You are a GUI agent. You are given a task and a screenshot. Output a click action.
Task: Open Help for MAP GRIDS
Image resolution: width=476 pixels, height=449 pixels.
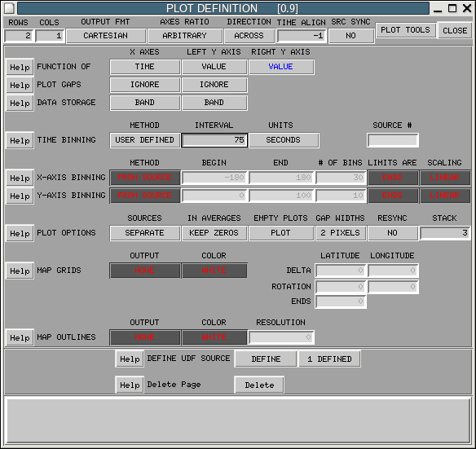click(x=20, y=271)
